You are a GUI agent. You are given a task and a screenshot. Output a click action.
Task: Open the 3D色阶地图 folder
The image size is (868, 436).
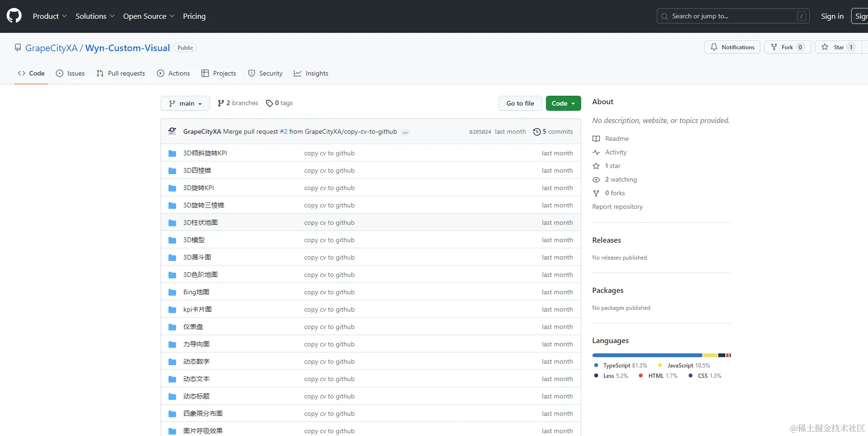coord(200,275)
